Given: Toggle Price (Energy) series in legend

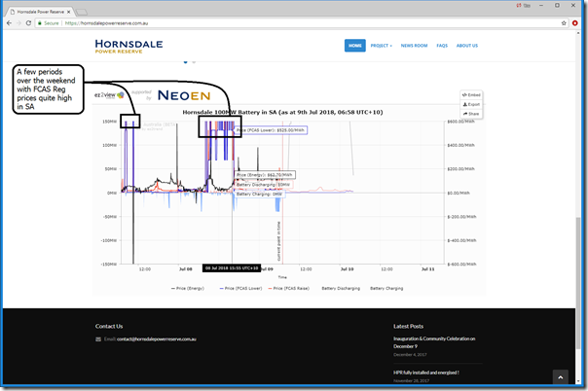Looking at the screenshot, I should pos(188,288).
